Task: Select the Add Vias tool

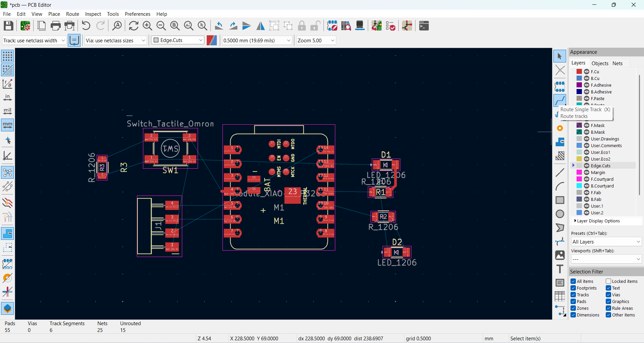Action: click(560, 128)
